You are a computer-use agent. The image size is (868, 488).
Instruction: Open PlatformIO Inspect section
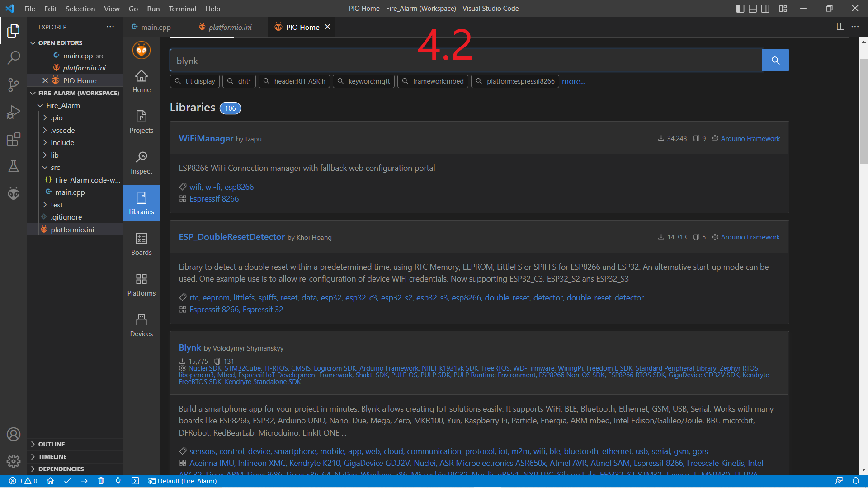pos(142,162)
